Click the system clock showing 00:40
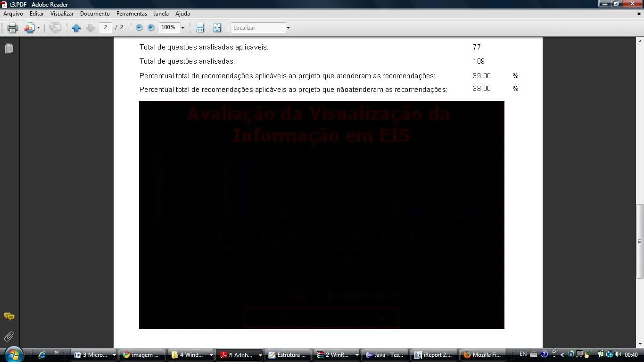Viewport: 644px width, 362px height. 631,355
